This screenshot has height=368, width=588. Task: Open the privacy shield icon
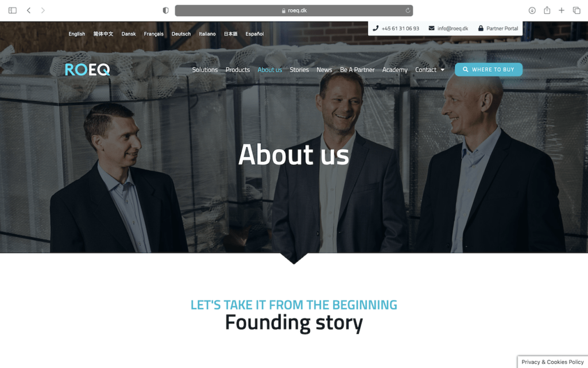[x=165, y=10]
